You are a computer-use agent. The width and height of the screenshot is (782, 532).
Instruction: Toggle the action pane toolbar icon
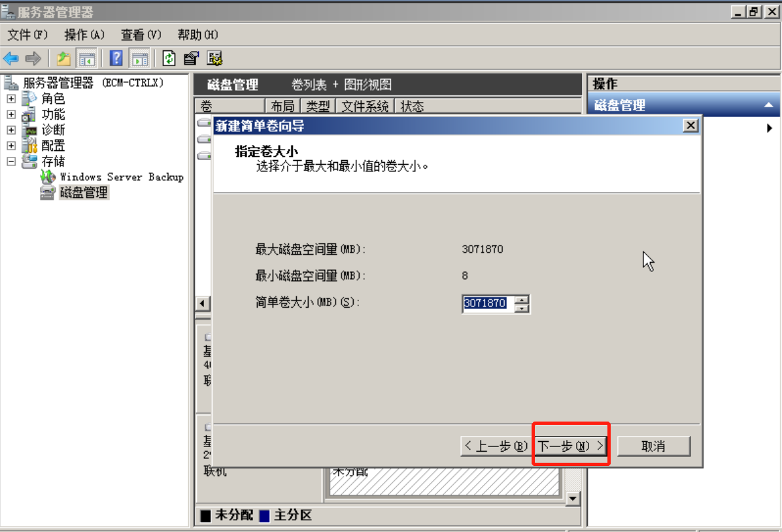pos(140,59)
